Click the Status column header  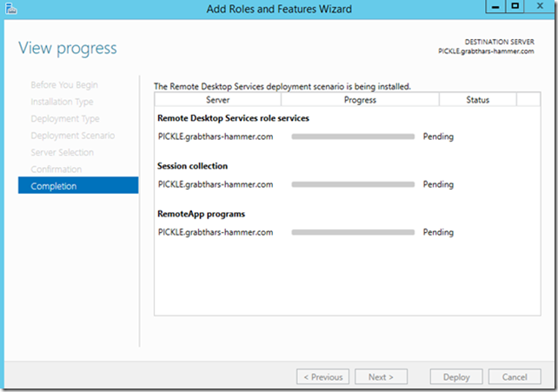tap(477, 100)
